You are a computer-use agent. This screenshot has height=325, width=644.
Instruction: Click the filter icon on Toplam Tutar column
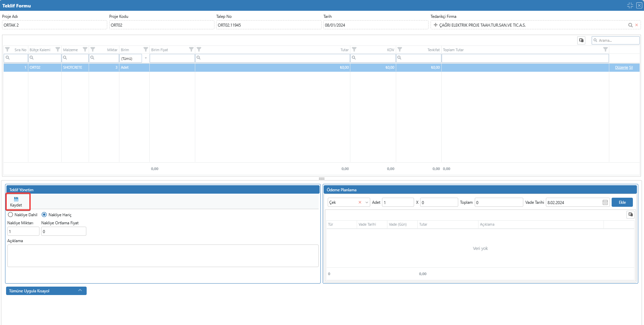[x=605, y=50]
